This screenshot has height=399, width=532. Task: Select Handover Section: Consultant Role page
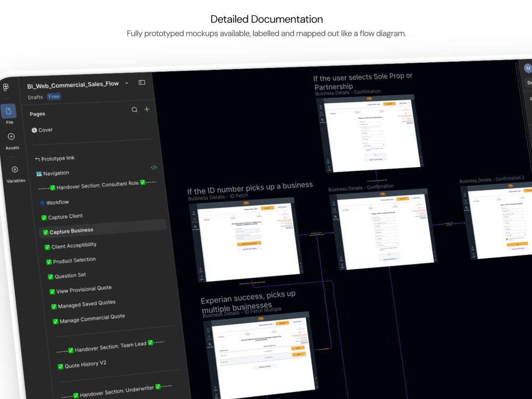pyautogui.click(x=97, y=185)
